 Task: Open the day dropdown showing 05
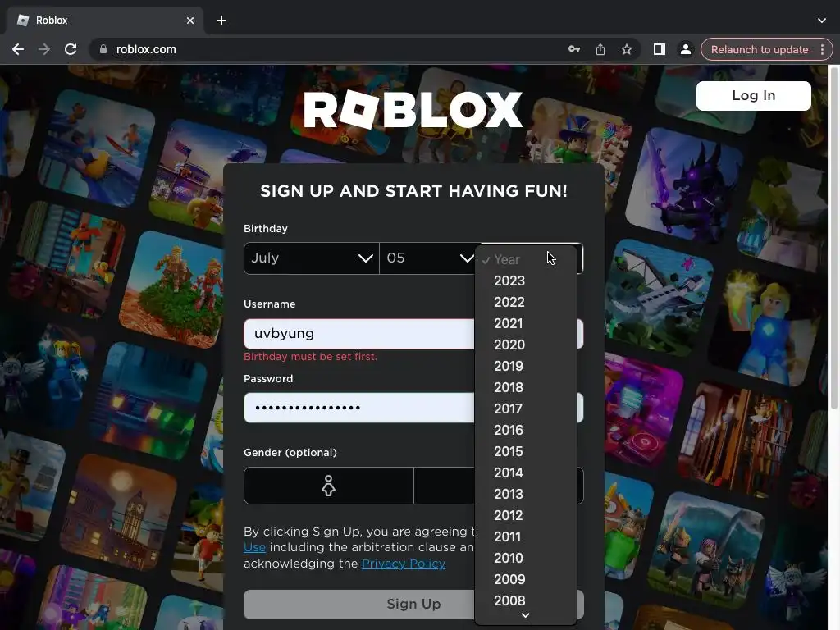click(x=427, y=258)
